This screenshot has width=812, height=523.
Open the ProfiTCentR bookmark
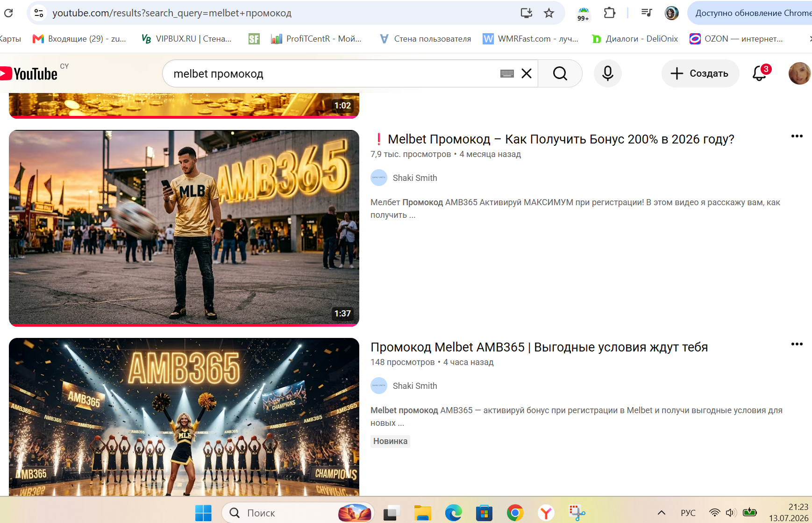(316, 39)
